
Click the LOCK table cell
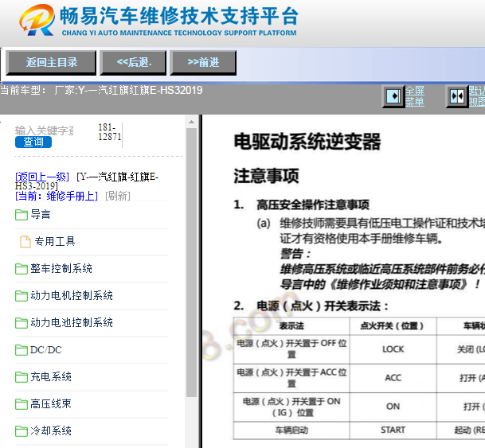(393, 349)
